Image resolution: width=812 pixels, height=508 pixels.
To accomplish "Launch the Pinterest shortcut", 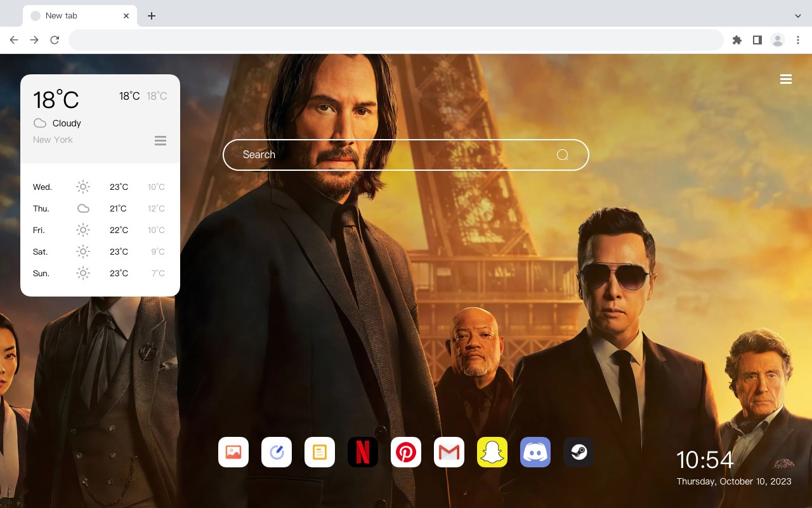I will [406, 452].
